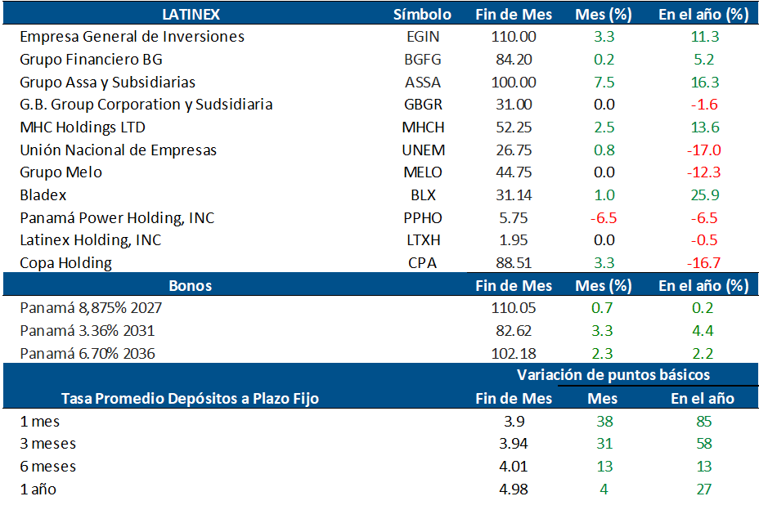Screen dimensions: 759x532
Task: Select 'Variación de puntos básicos' header
Action: pyautogui.click(x=613, y=375)
